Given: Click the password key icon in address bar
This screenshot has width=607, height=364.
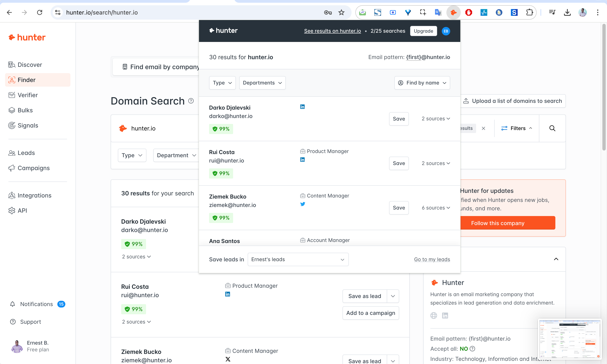Looking at the screenshot, I should click(328, 12).
